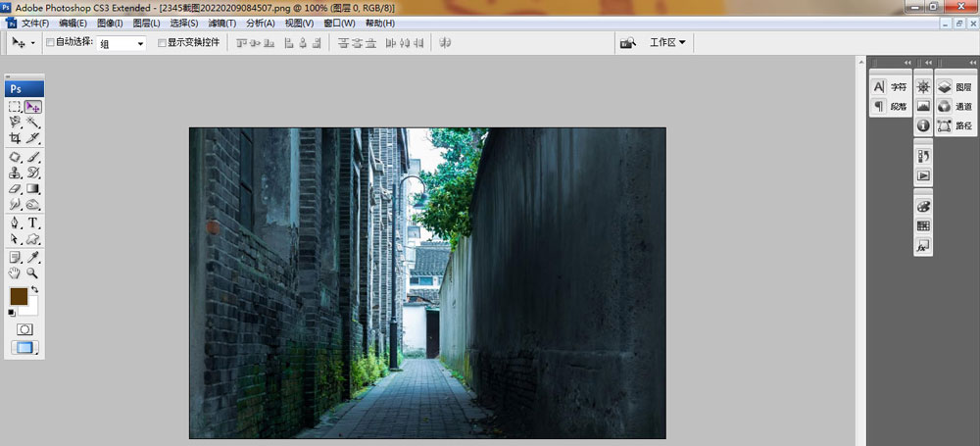The height and width of the screenshot is (446, 980).
Task: Open the 视图(V) menu
Action: 299,24
